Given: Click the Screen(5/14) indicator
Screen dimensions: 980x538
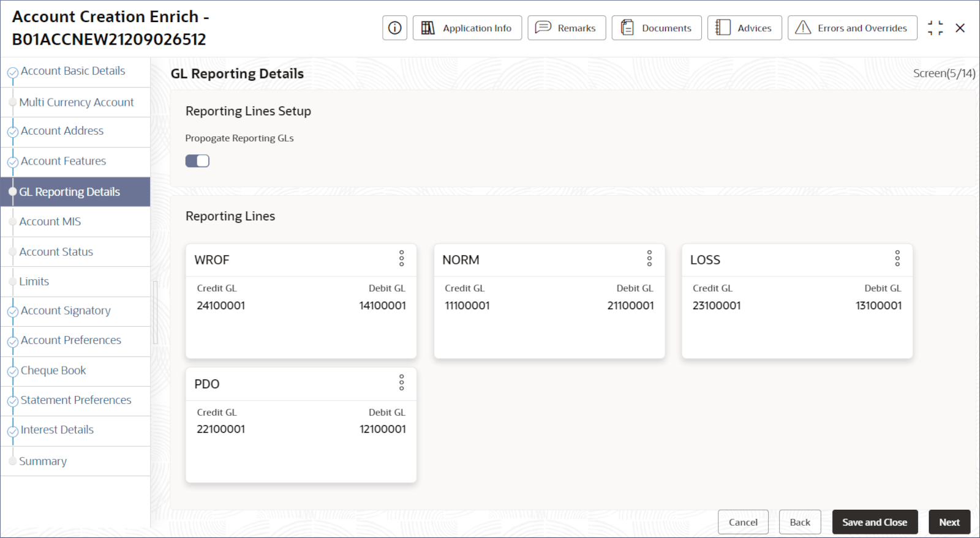Looking at the screenshot, I should 944,73.
